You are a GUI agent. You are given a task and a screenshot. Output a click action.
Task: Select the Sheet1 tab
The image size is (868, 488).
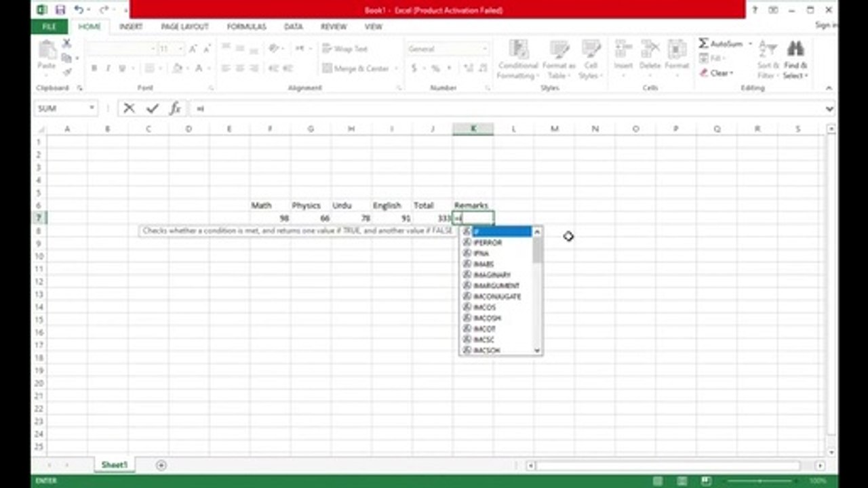[114, 465]
